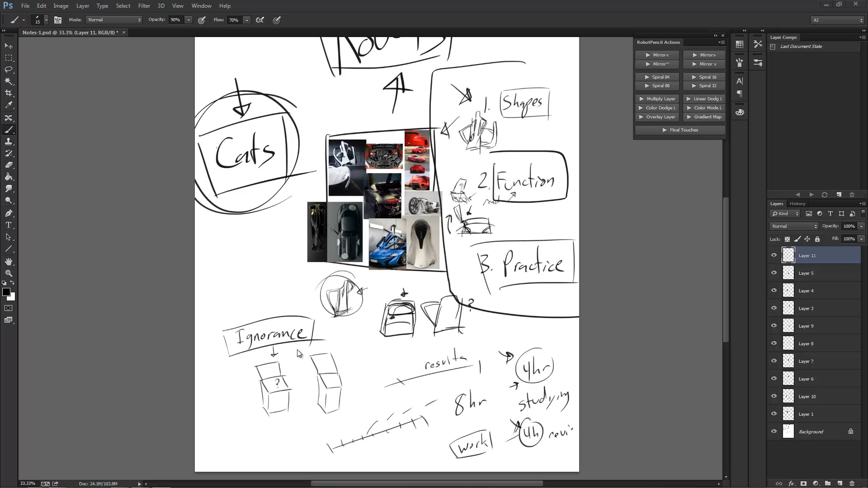
Task: Delete the selected layer with trash icon
Action: pyautogui.click(x=852, y=483)
